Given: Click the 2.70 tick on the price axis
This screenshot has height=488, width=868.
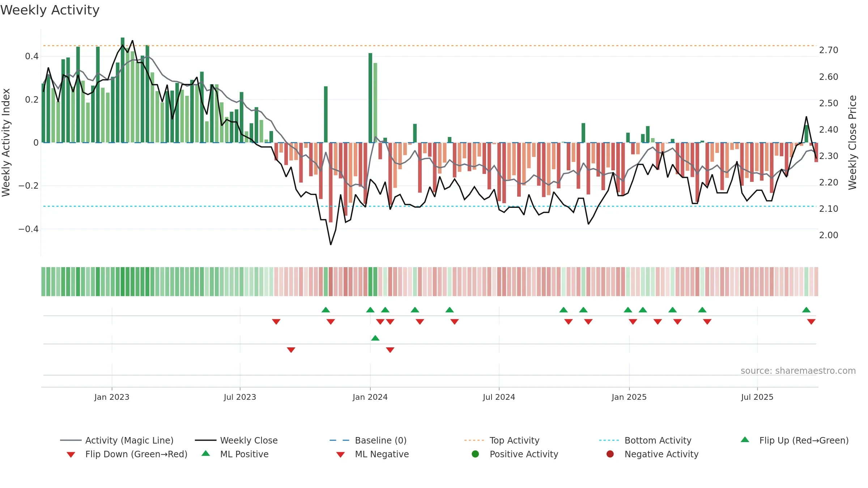Looking at the screenshot, I should point(829,50).
